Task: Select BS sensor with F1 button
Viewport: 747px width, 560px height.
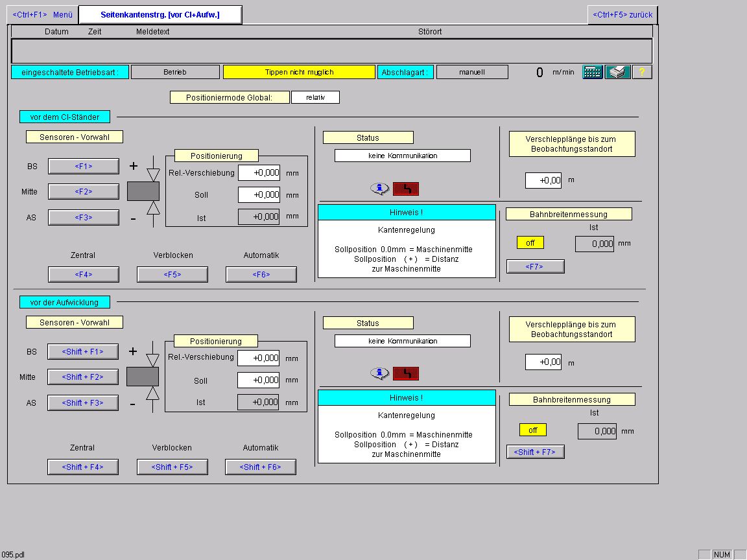Action: click(84, 166)
